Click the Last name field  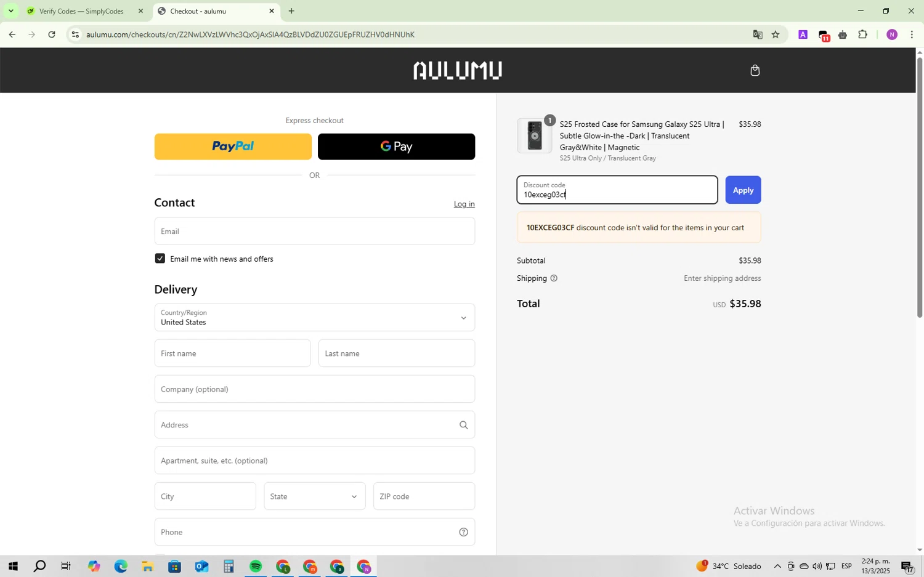(396, 353)
